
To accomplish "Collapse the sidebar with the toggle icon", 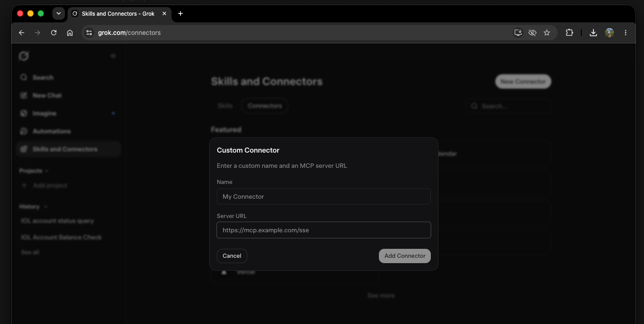I will pos(113,56).
